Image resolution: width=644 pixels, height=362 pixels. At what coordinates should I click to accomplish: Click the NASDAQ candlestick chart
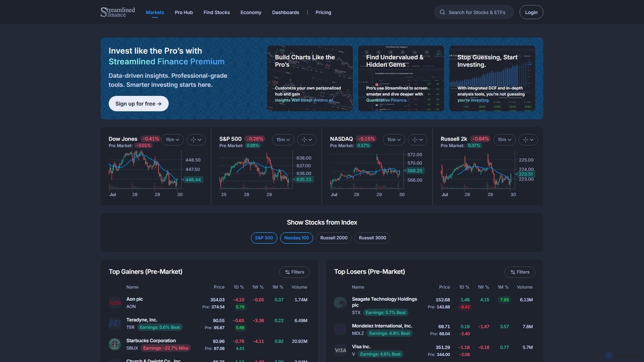366,169
